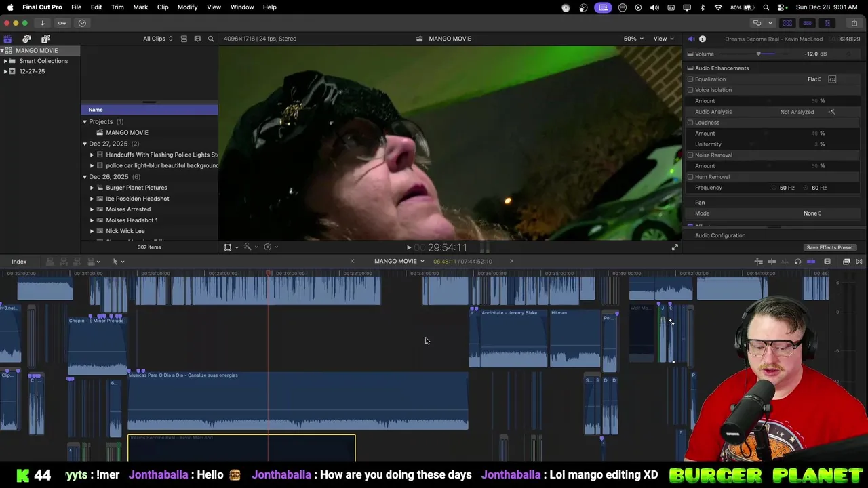Click the Audio Analysis analyze button
Image resolution: width=868 pixels, height=488 pixels.
(832, 112)
